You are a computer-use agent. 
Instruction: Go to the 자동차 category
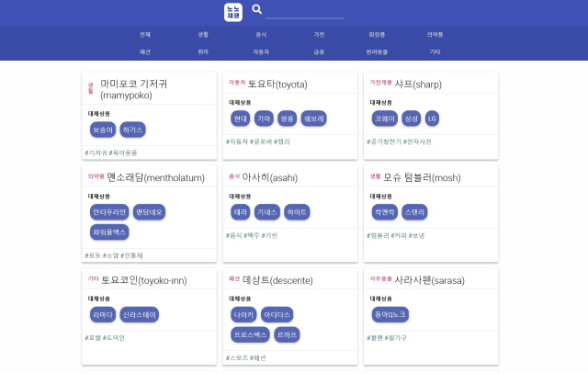261,52
